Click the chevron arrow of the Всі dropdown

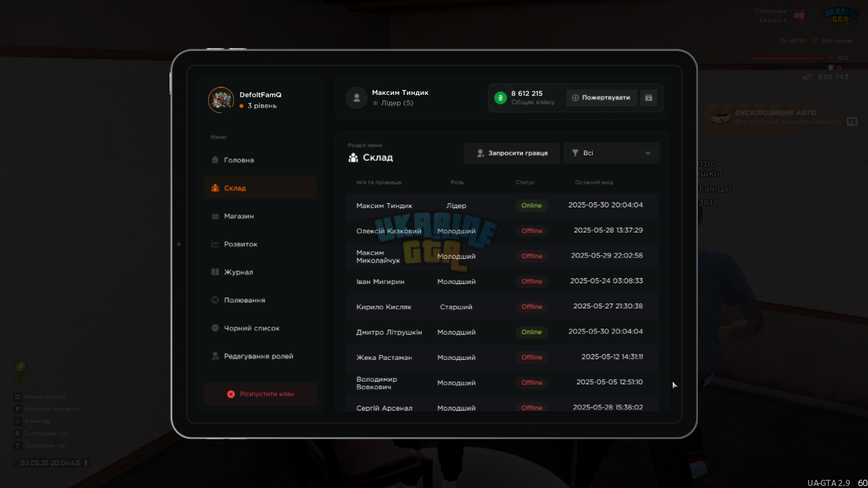(x=648, y=153)
